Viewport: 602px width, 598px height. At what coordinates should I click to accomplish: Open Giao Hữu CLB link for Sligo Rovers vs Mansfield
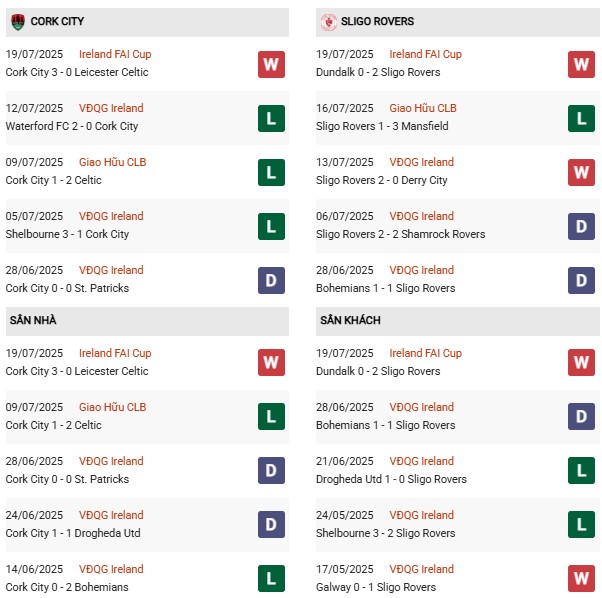pyautogui.click(x=423, y=108)
